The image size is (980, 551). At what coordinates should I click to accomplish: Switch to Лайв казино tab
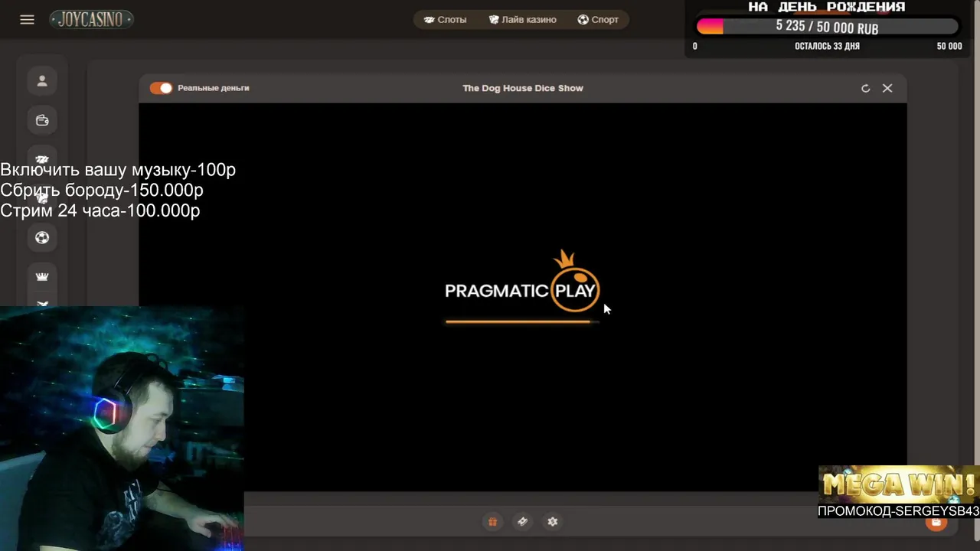(523, 20)
